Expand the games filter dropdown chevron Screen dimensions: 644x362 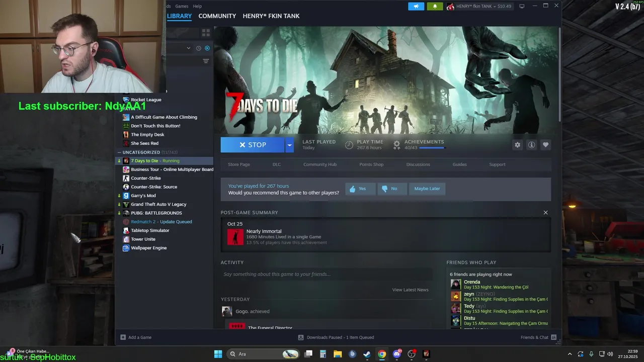(189, 48)
